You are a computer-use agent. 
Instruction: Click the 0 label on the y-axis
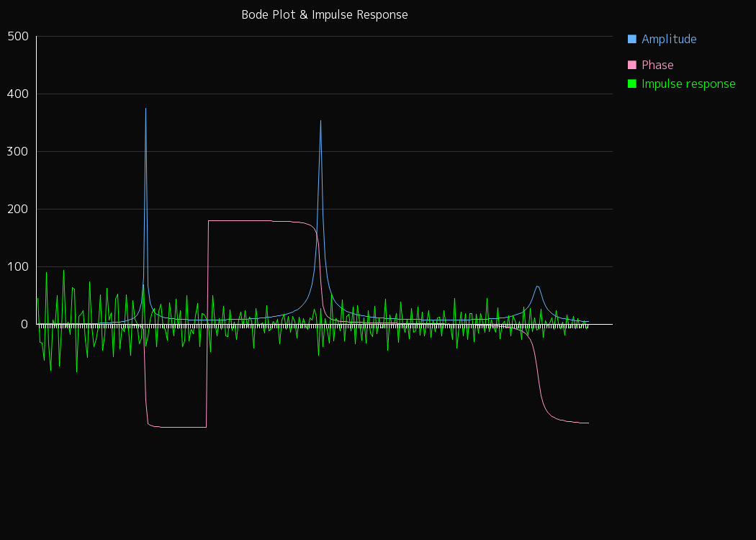pos(24,325)
